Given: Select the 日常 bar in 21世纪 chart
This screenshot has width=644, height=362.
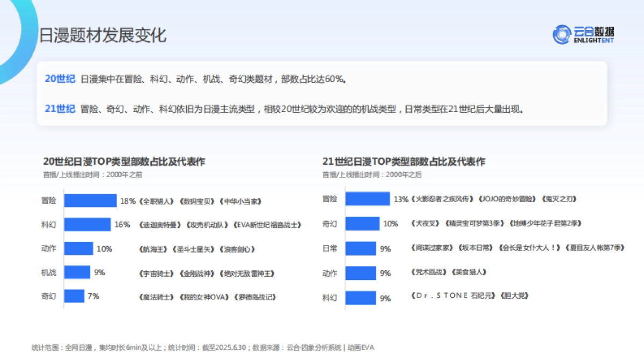Looking at the screenshot, I should point(362,248).
